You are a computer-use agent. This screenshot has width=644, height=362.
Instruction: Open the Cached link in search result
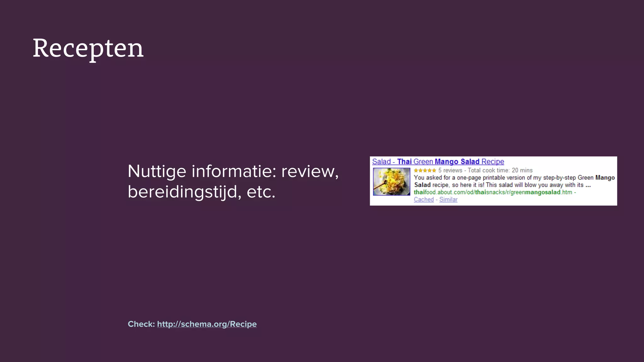pyautogui.click(x=424, y=200)
